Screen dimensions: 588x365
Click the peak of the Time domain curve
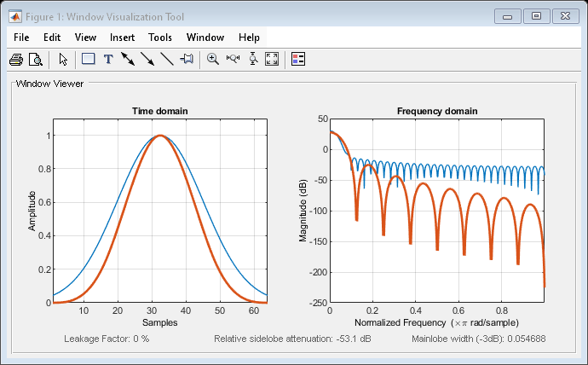pyautogui.click(x=159, y=136)
